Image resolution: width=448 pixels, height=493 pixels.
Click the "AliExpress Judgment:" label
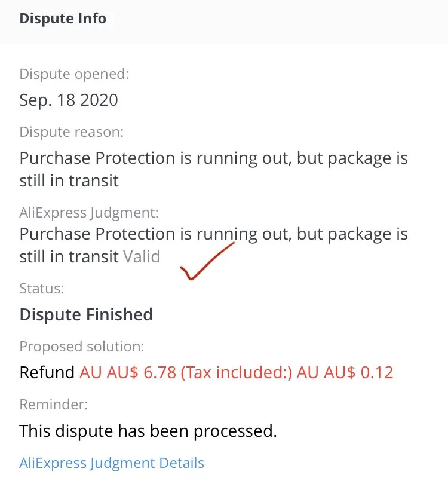89,212
